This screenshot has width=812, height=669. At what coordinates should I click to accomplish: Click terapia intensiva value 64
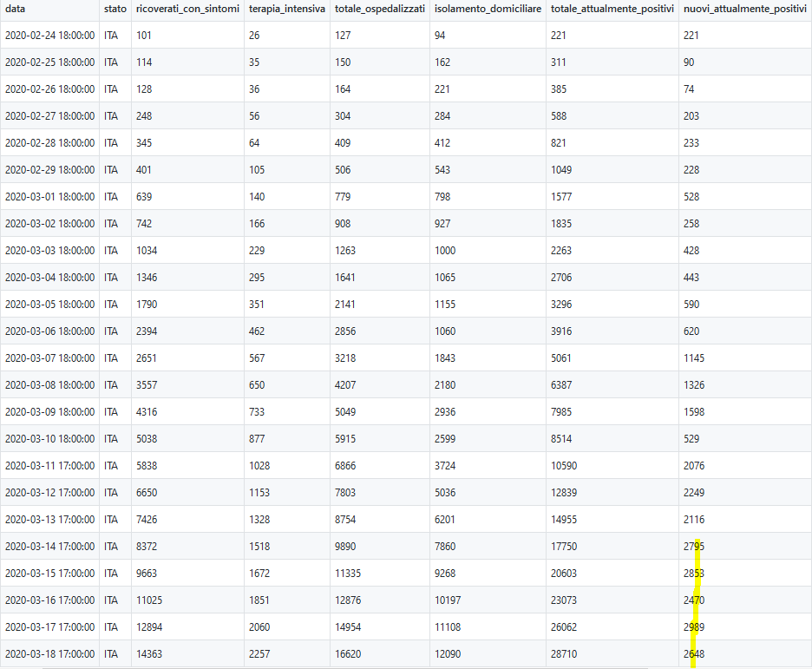click(254, 143)
